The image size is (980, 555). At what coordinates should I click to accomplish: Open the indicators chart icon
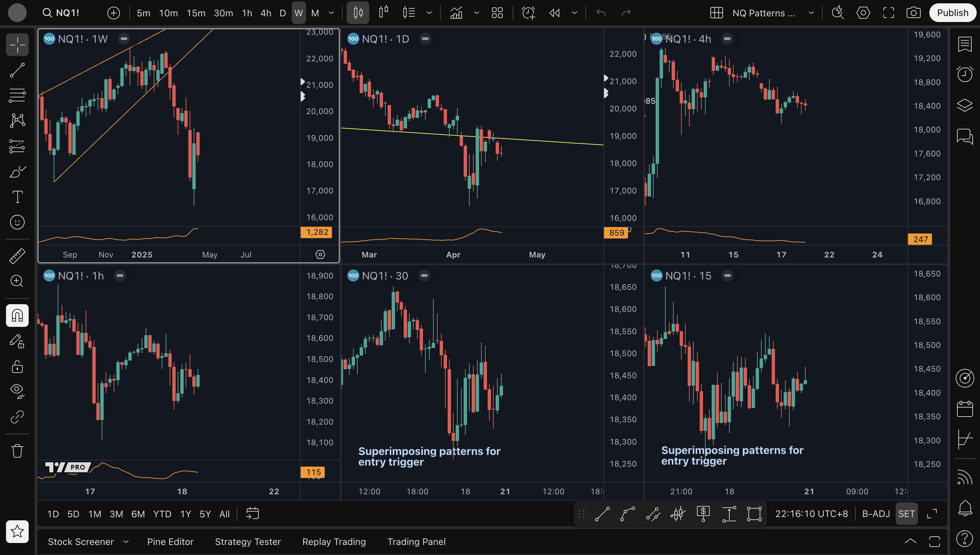pyautogui.click(x=456, y=13)
